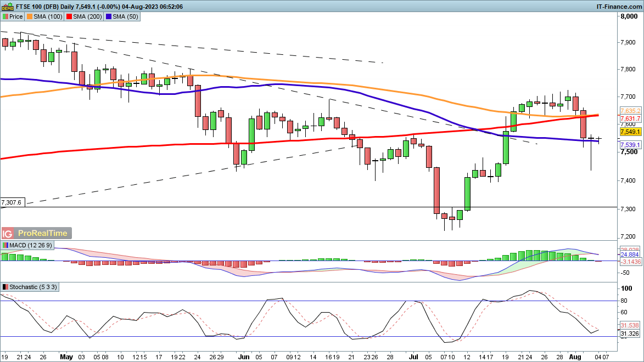The width and height of the screenshot is (644, 362).
Task: Click the DEMO chart icon in title bar
Action: pos(7,6)
